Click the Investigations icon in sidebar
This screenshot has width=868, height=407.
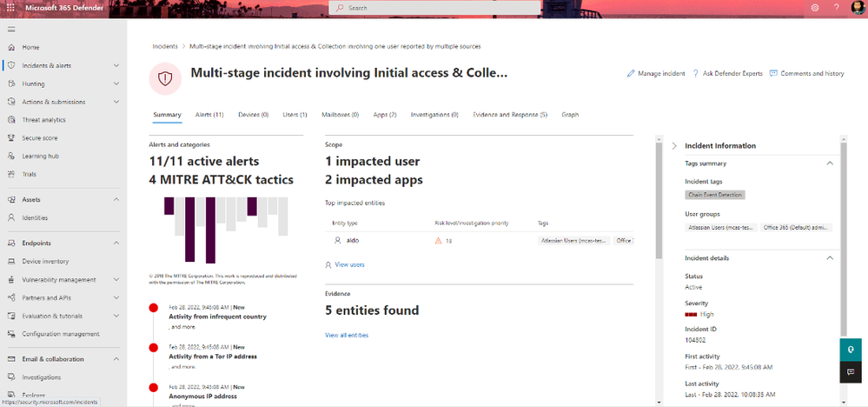pyautogui.click(x=11, y=377)
